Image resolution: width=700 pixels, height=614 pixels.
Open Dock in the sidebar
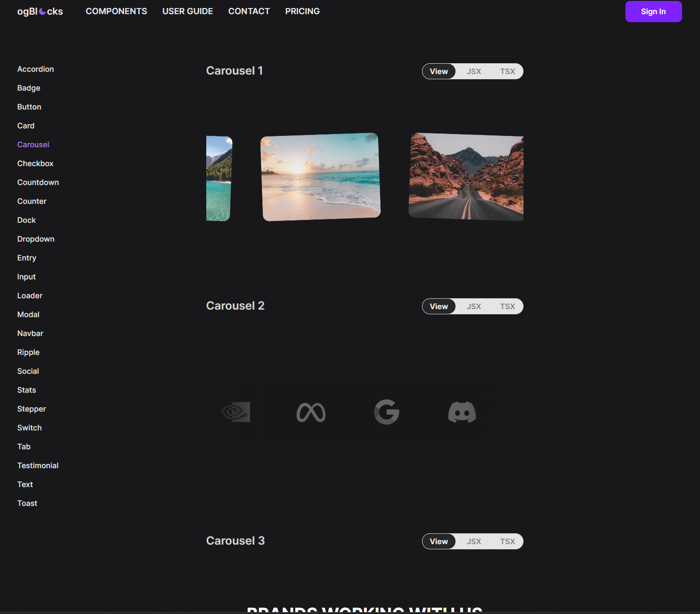point(26,220)
